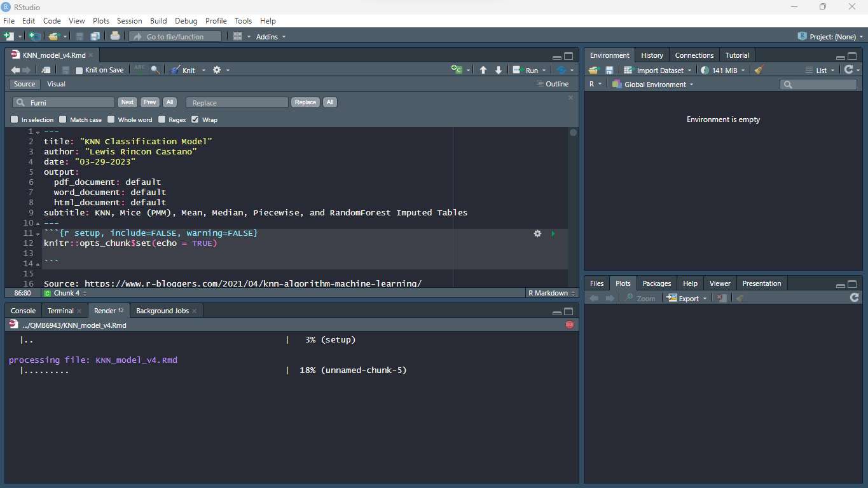Enable Match case checkbox

[x=63, y=119]
